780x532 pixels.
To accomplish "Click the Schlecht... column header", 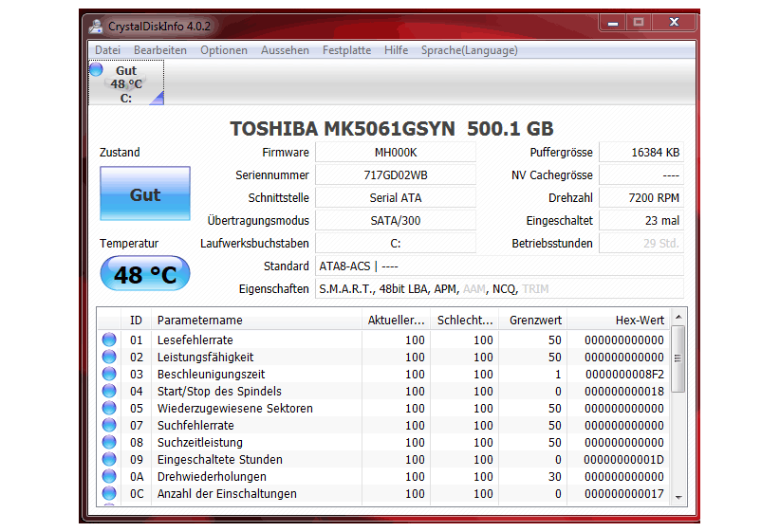I will point(465,321).
